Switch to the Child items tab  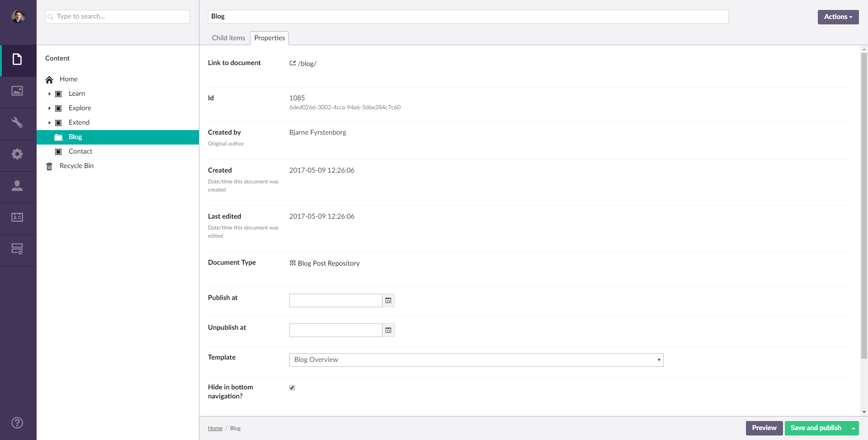click(228, 38)
